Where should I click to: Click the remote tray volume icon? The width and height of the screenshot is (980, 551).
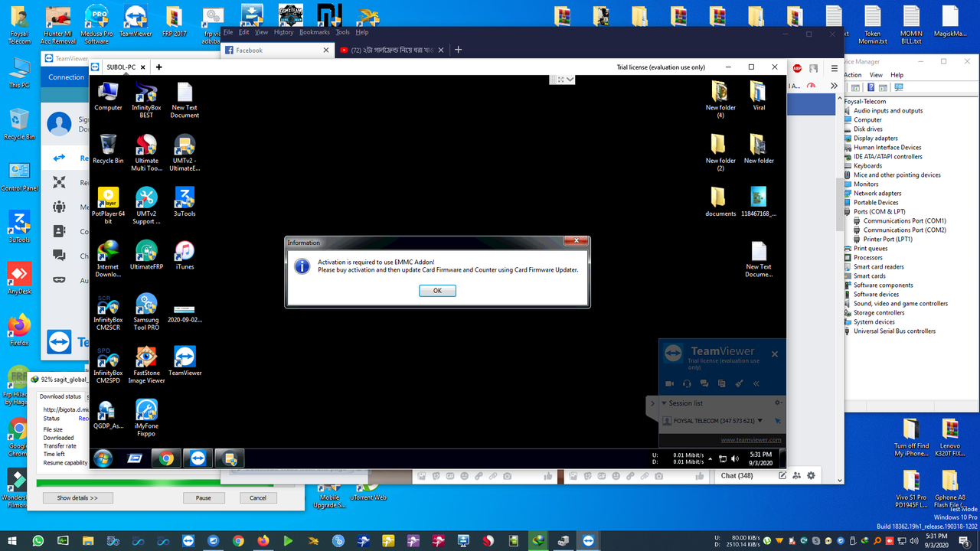pyautogui.click(x=734, y=459)
